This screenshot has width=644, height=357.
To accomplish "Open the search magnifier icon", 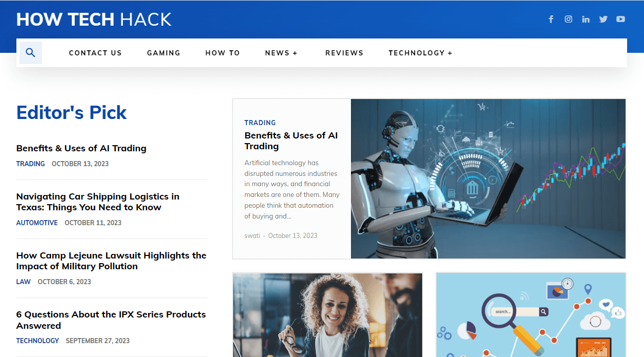I will tap(31, 53).
